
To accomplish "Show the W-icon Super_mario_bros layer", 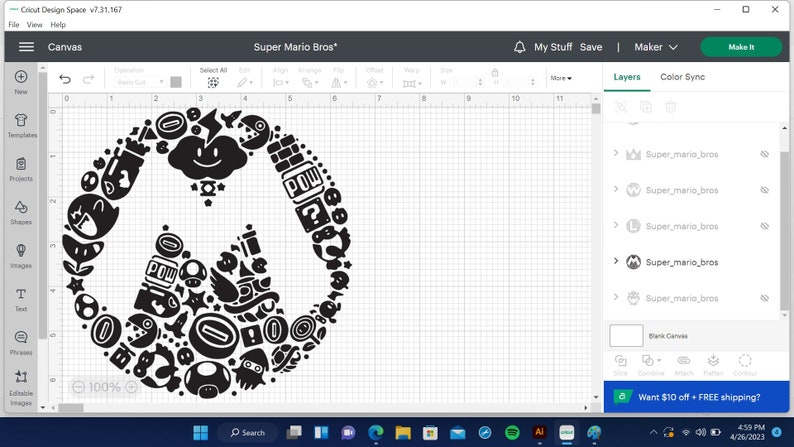I will coord(765,190).
